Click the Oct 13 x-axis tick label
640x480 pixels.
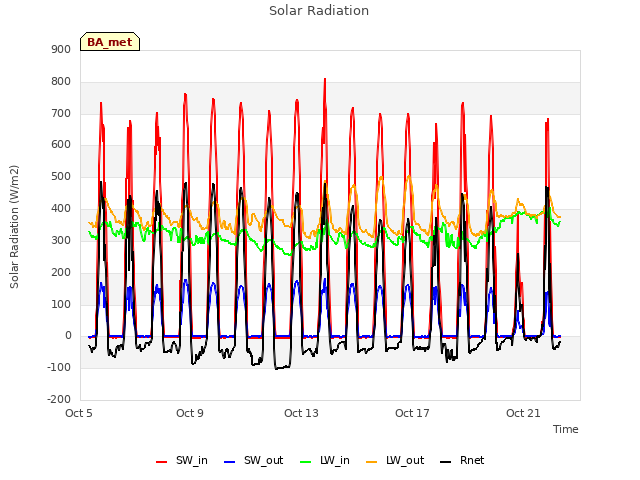[x=301, y=413]
